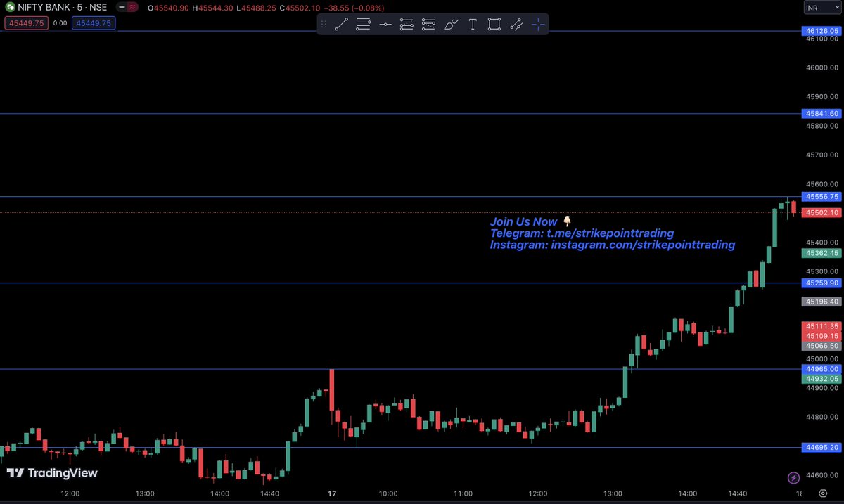Viewport: 844px width, 504px height.
Task: Click the grey 45196.40 price label
Action: click(x=821, y=301)
